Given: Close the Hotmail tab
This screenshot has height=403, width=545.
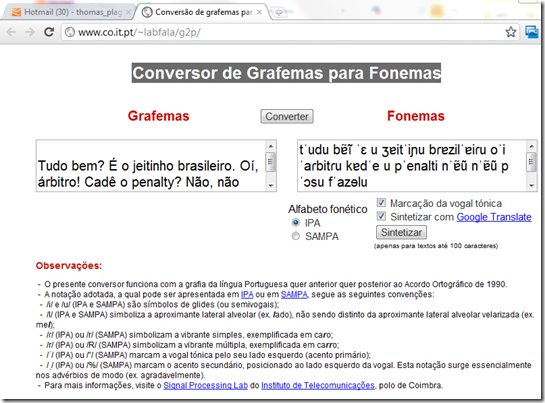Looking at the screenshot, I should pos(128,12).
